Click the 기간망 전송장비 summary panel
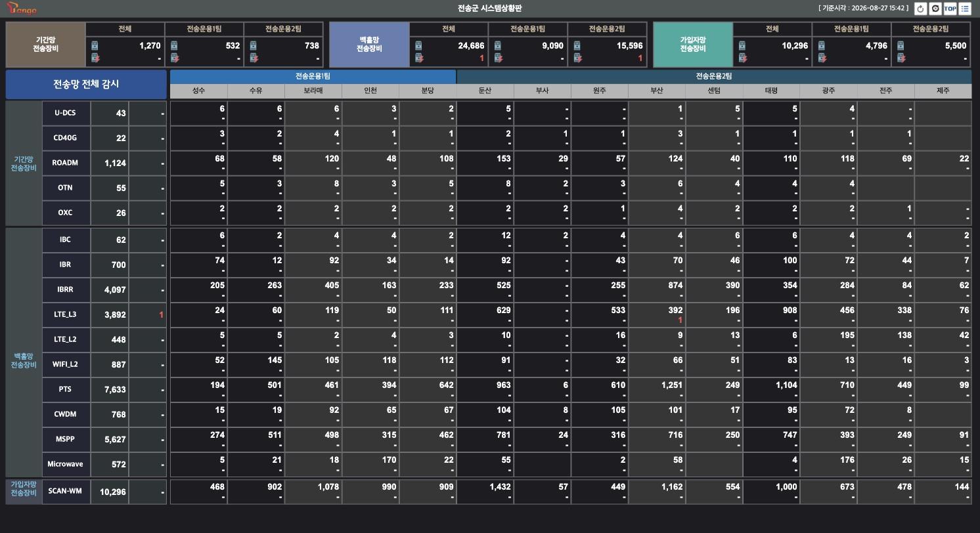This screenshot has width=980, height=533. click(45, 45)
